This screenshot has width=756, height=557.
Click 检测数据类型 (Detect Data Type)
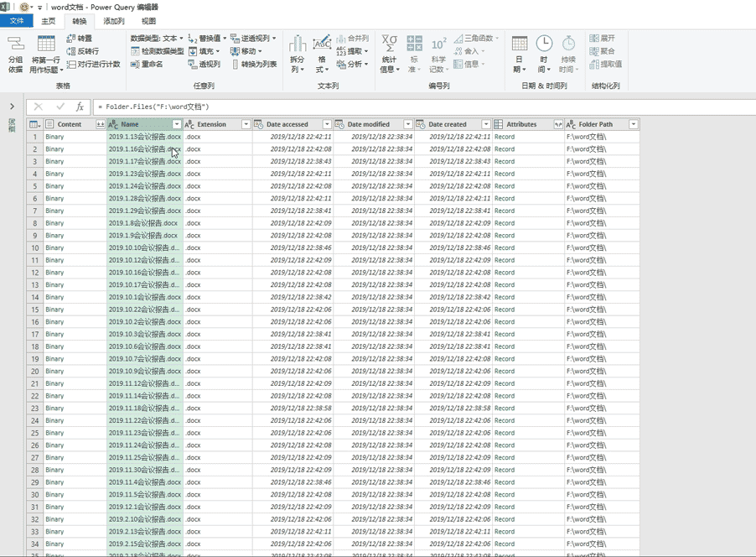click(x=158, y=51)
